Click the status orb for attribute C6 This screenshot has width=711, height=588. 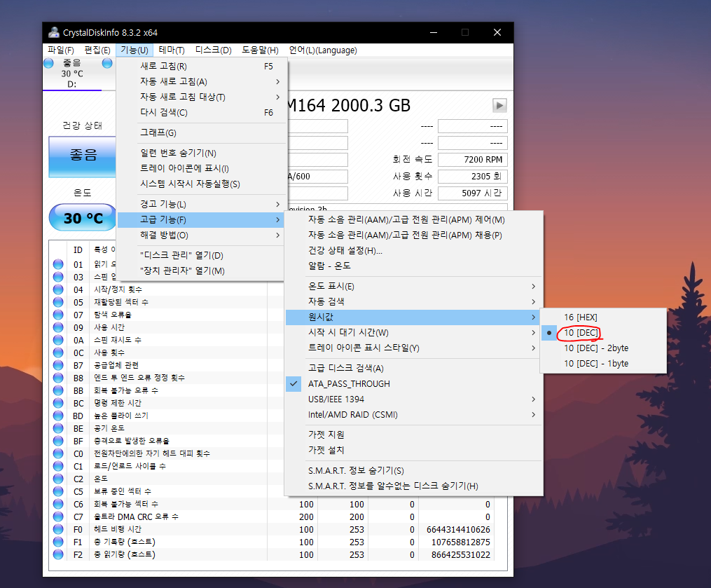pos(58,504)
